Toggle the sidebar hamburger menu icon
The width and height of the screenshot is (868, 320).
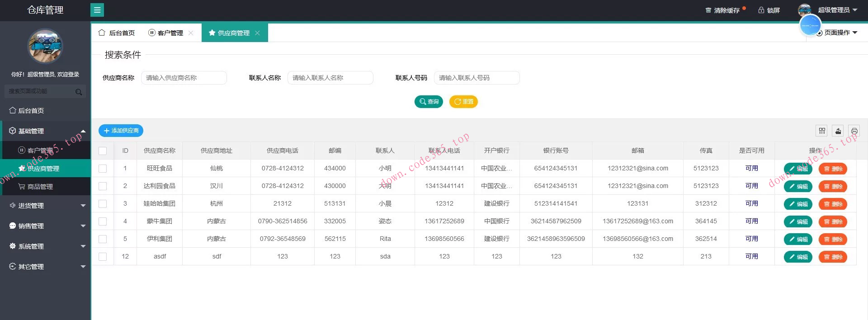[97, 10]
